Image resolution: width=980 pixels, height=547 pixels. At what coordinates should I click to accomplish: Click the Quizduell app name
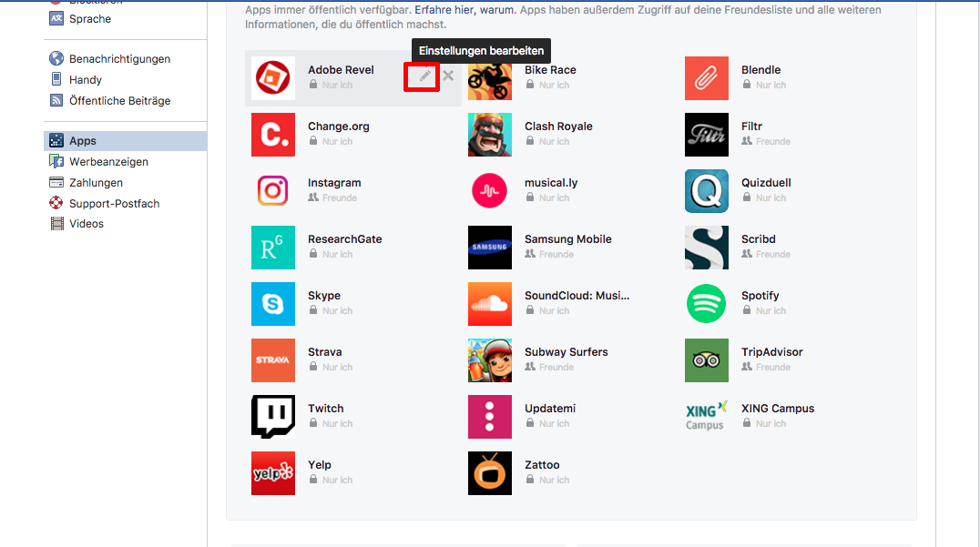coord(766,183)
